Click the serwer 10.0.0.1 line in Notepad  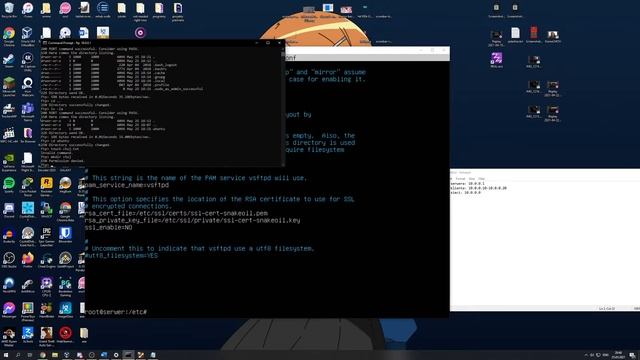click(467, 184)
